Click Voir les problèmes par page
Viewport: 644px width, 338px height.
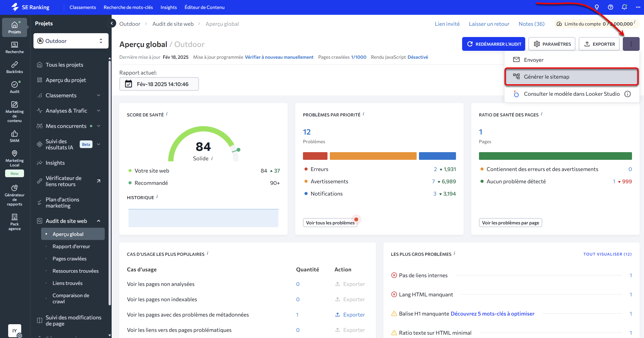(x=510, y=223)
